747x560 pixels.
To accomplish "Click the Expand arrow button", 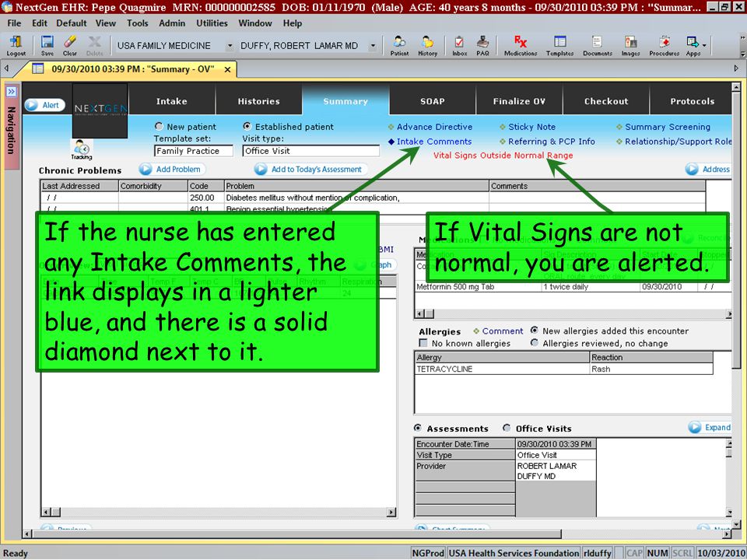I will [710, 427].
